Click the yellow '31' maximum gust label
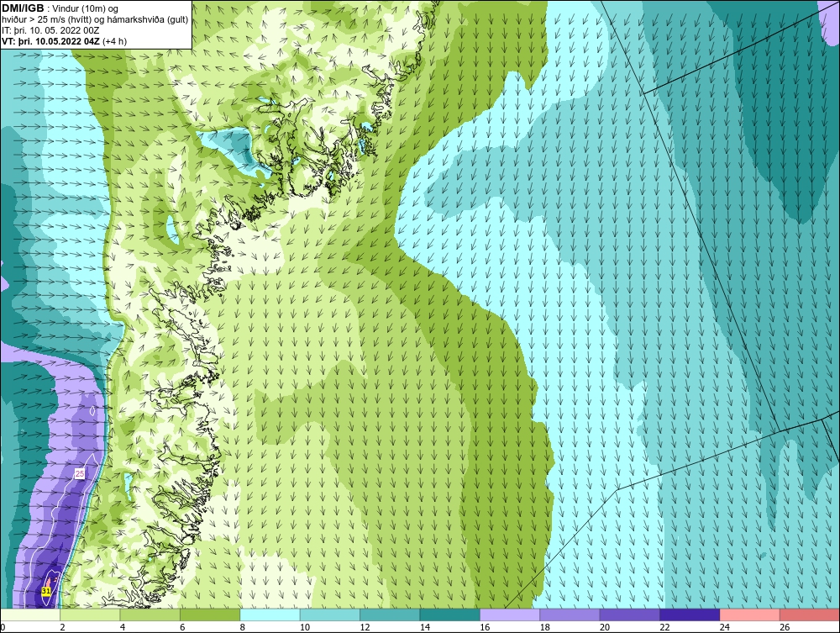 (x=46, y=591)
